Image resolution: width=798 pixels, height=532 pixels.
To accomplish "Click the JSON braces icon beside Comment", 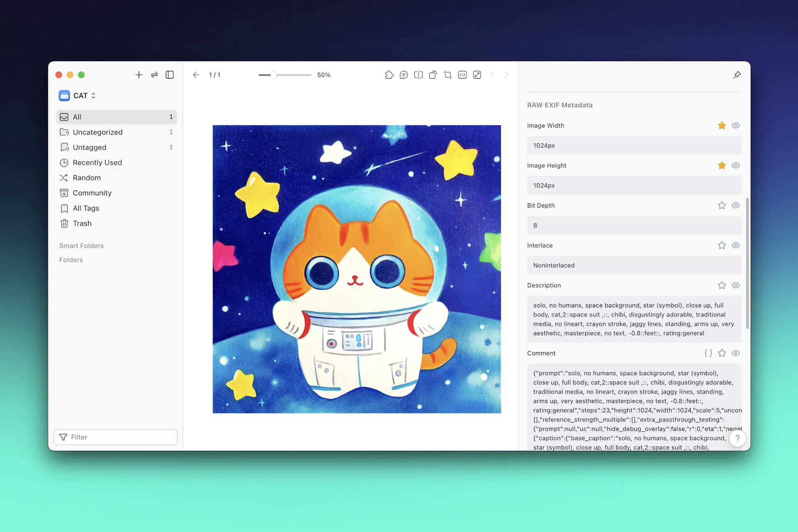I will (x=708, y=353).
